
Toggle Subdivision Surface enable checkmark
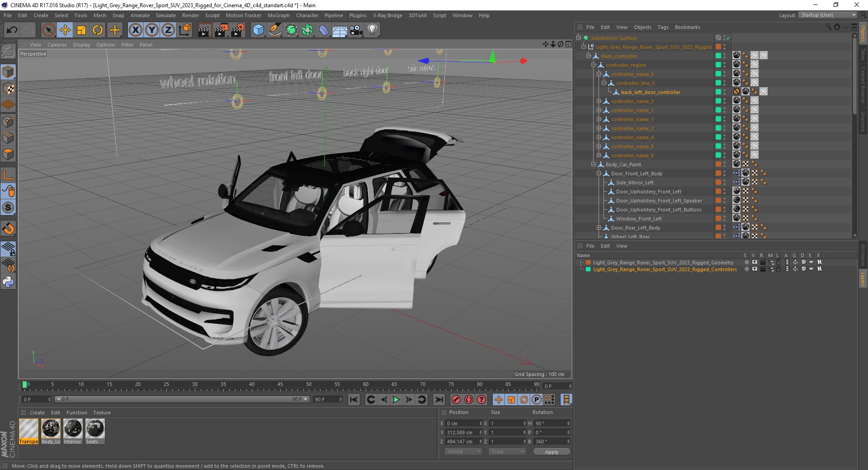click(x=729, y=38)
